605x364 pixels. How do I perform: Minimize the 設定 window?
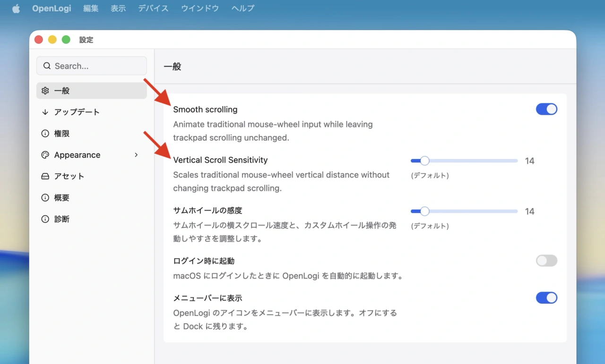(x=52, y=40)
